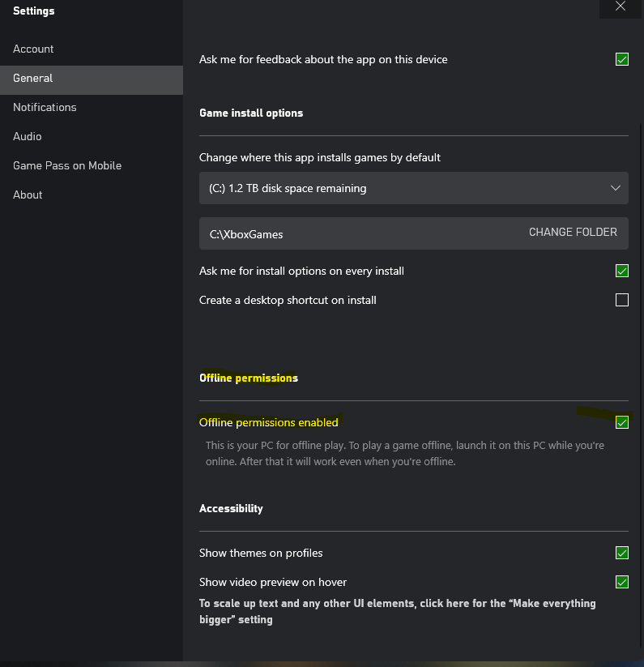
Task: Uncheck show video preview on hover
Action: coord(622,582)
